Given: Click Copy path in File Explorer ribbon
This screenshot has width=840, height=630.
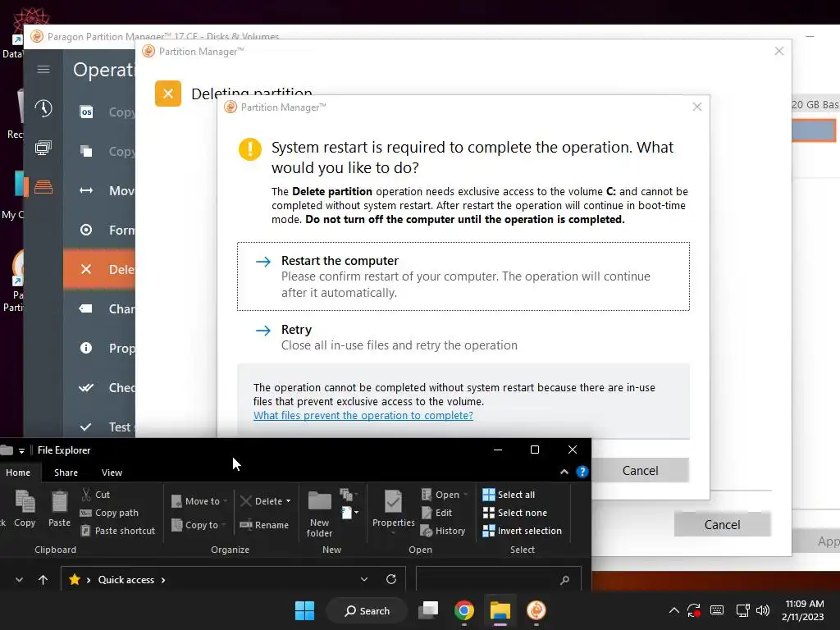Looking at the screenshot, I should [x=109, y=513].
